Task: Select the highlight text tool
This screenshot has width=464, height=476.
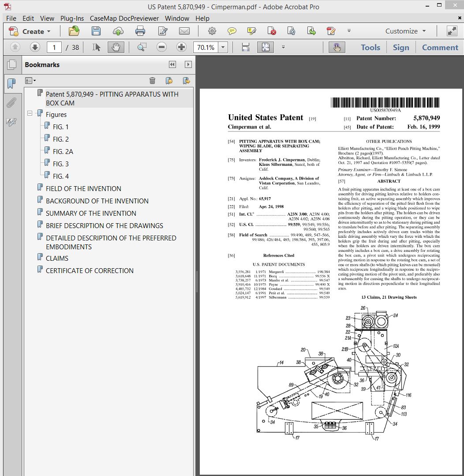Action: tap(251, 31)
